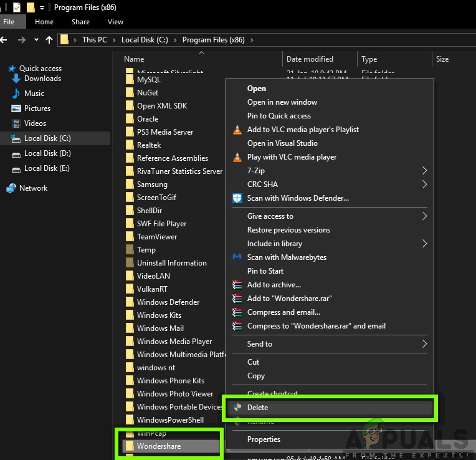Click chevron after Local Disk (C:) in address bar
Screen dimensions: 476x460
(x=175, y=40)
